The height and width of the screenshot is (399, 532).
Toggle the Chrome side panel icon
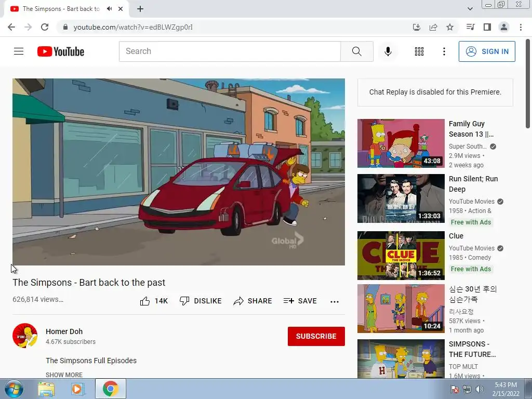487,27
